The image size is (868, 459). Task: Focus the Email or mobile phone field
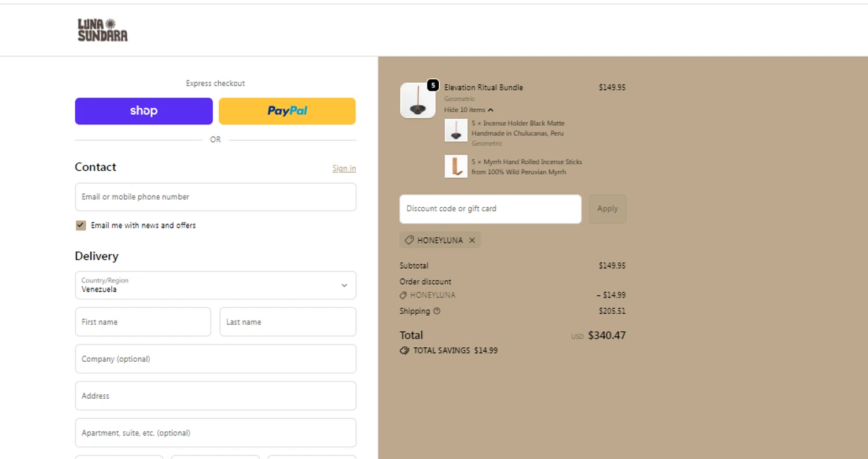(215, 197)
